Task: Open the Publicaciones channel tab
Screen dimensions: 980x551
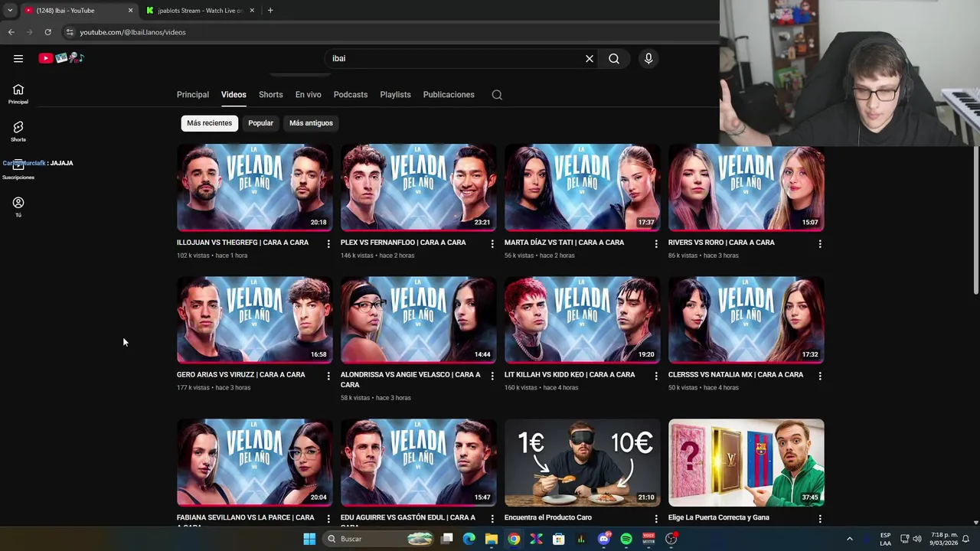Action: click(449, 95)
